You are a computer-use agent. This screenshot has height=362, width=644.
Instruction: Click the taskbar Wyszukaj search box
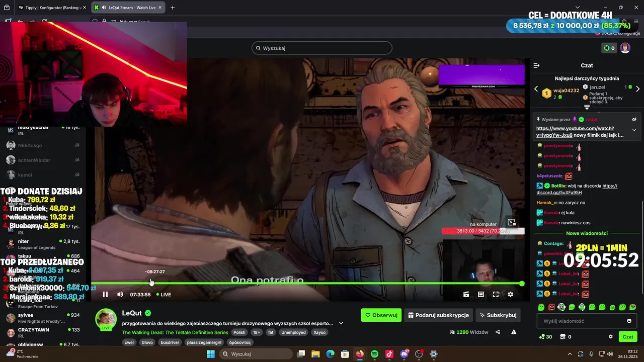click(x=256, y=354)
